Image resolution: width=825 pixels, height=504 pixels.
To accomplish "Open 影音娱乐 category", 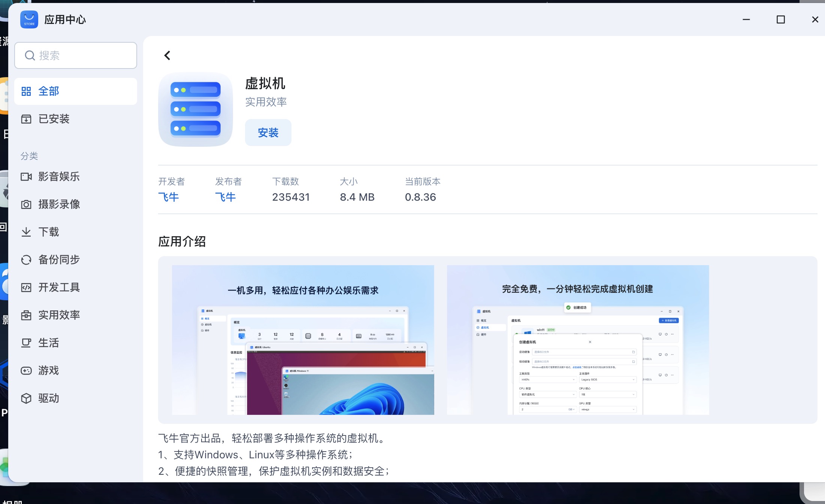I will 76,177.
